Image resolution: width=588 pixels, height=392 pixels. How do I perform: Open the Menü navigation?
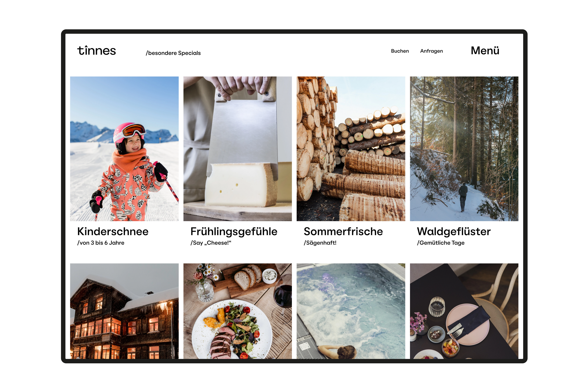485,51
